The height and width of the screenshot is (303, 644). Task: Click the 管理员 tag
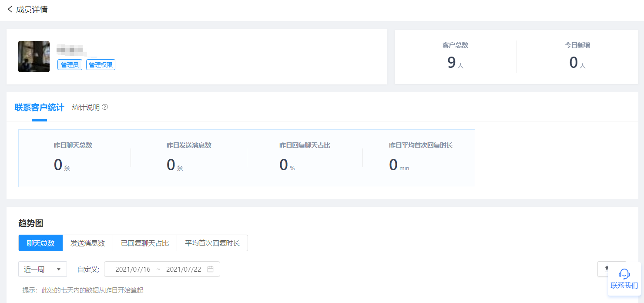click(70, 65)
